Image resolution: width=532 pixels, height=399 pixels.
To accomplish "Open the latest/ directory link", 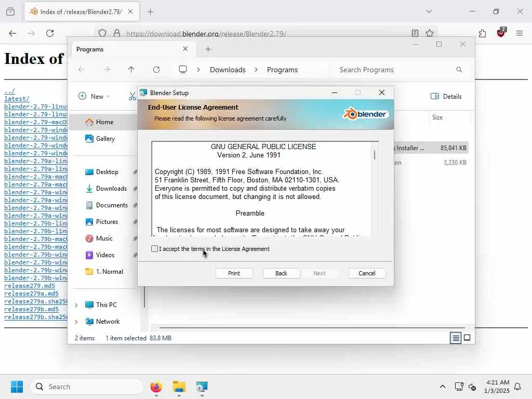I will pyautogui.click(x=17, y=99).
